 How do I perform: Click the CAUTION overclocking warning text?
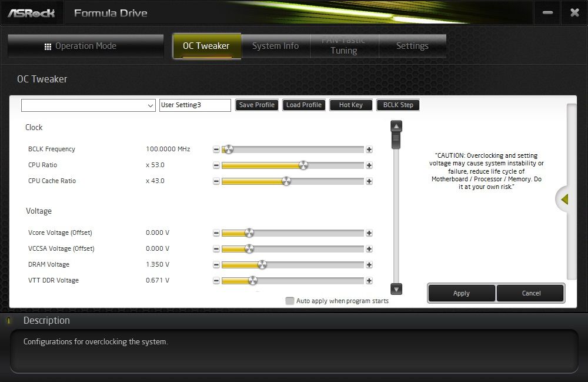pyautogui.click(x=486, y=171)
